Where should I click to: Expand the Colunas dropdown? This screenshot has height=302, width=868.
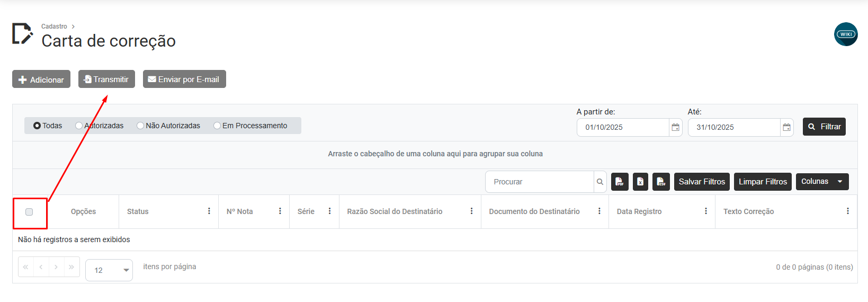pyautogui.click(x=822, y=182)
